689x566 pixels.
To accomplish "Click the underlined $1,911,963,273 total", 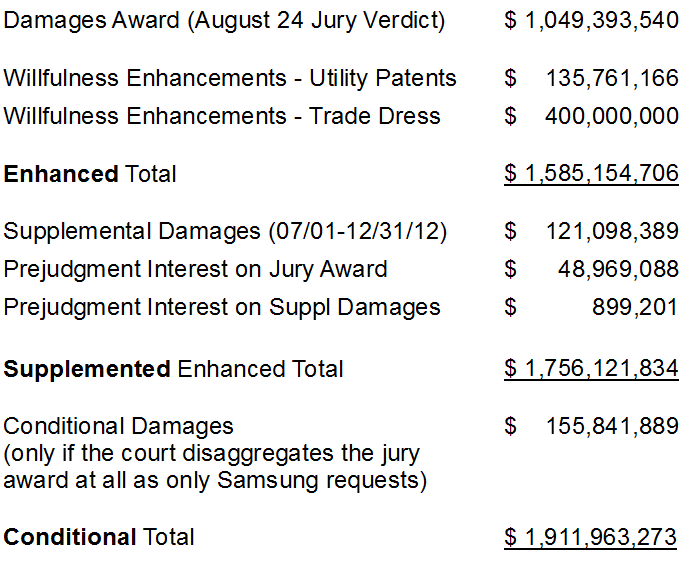I will point(591,537).
